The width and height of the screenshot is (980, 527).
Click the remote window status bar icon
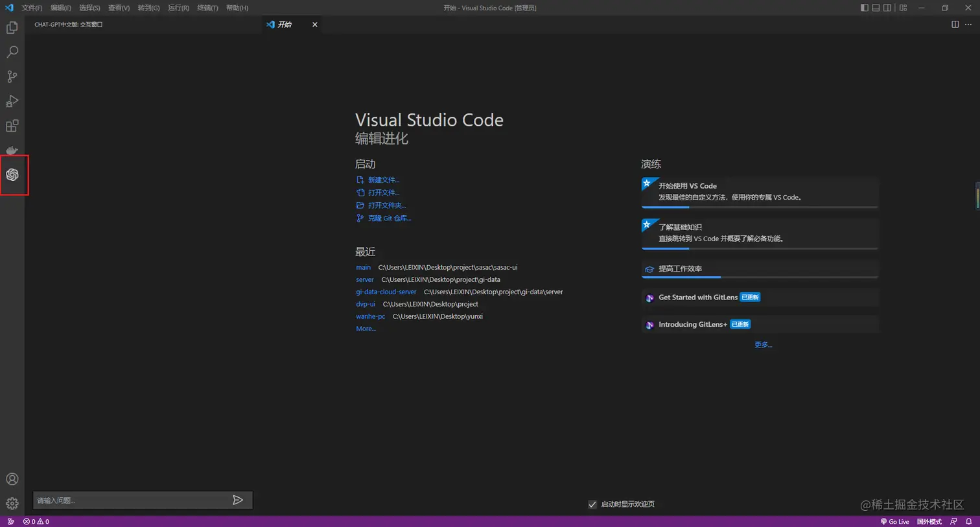coord(10,521)
